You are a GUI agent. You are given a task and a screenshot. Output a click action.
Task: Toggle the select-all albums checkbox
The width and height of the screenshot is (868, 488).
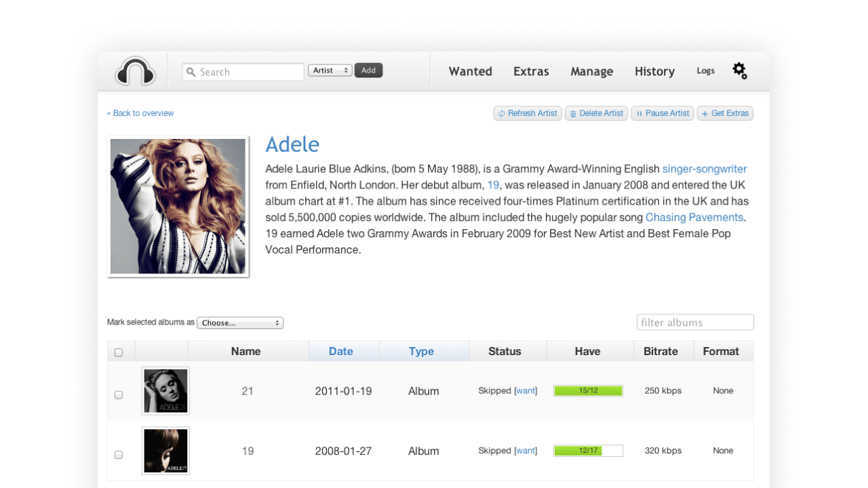(119, 352)
